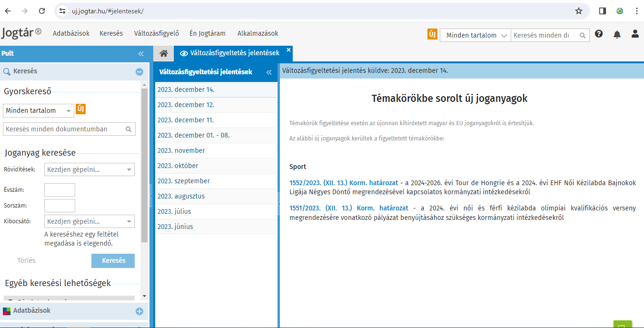The width and height of the screenshot is (644, 328).
Task: Expand the Adatbázisok section
Action: [x=139, y=311]
